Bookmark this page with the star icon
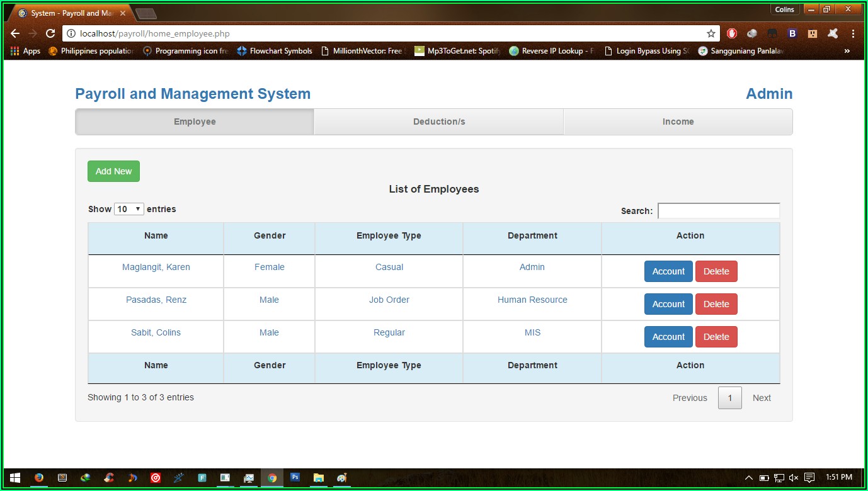868x491 pixels. (x=711, y=33)
